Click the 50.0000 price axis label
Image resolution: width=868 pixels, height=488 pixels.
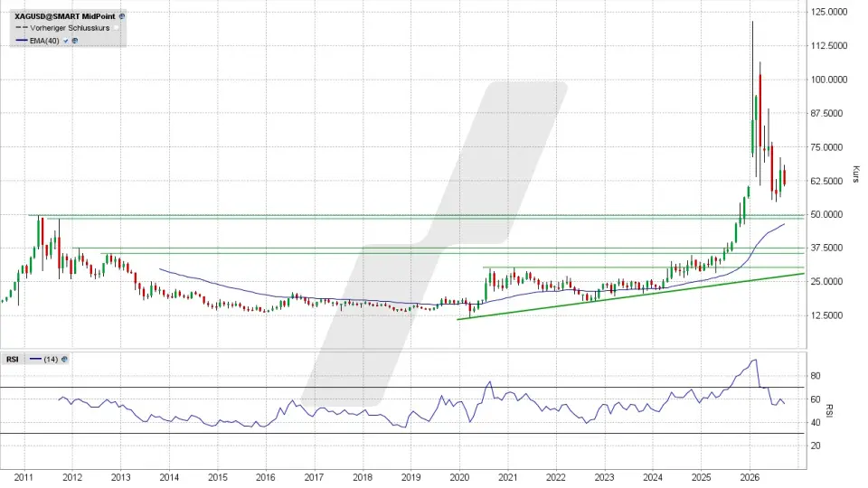826,214
